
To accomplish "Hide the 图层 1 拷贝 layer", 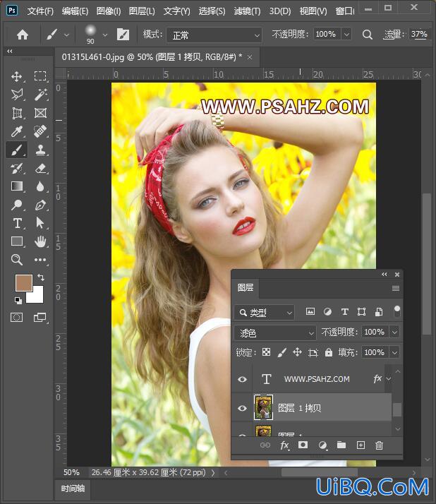I will point(242,408).
